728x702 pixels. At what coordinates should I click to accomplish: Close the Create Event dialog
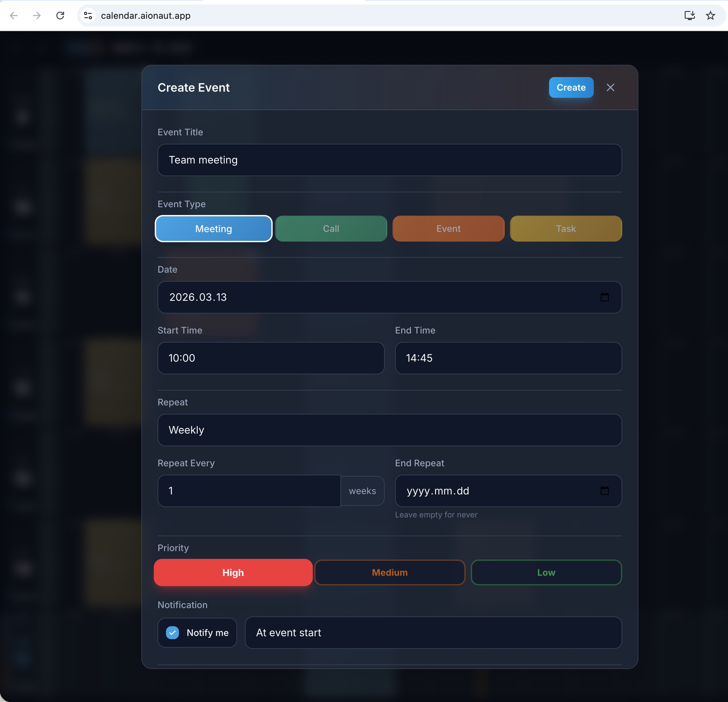[611, 87]
